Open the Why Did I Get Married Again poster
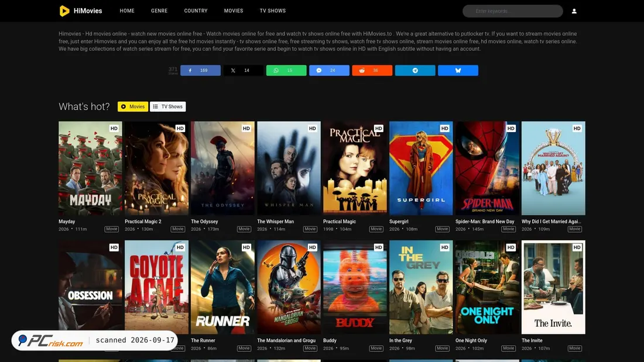The height and width of the screenshot is (362, 644). pyautogui.click(x=553, y=168)
